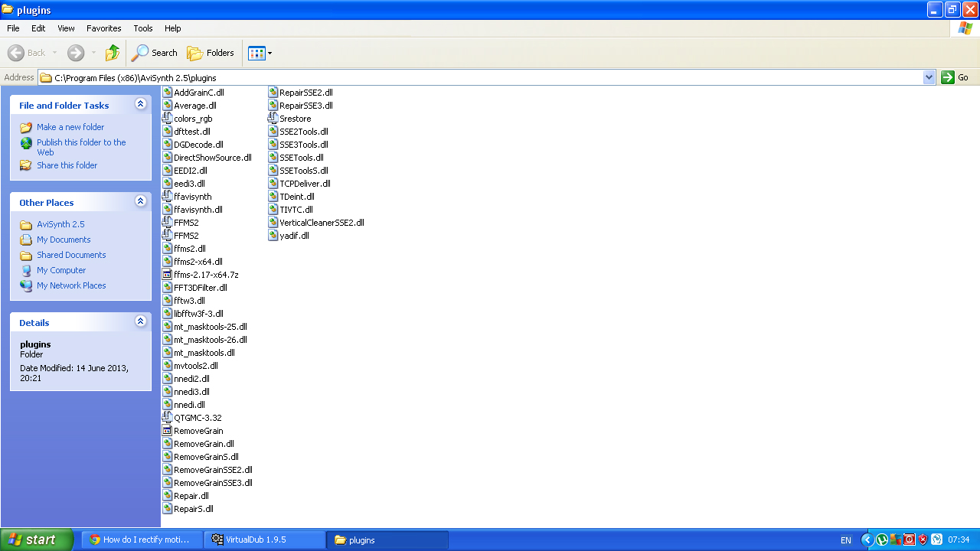980x551 pixels.
Task: Select FFT3DFilter.dll file icon
Action: (167, 288)
